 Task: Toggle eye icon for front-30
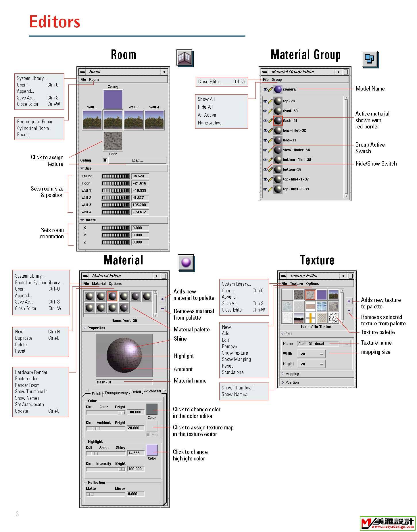(265, 111)
